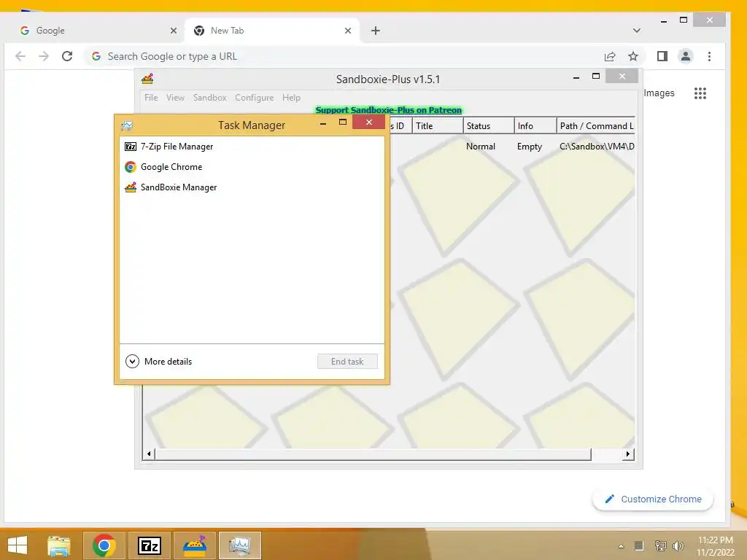Open Chrome profile avatar menu
The height and width of the screenshot is (560, 747).
pos(686,56)
